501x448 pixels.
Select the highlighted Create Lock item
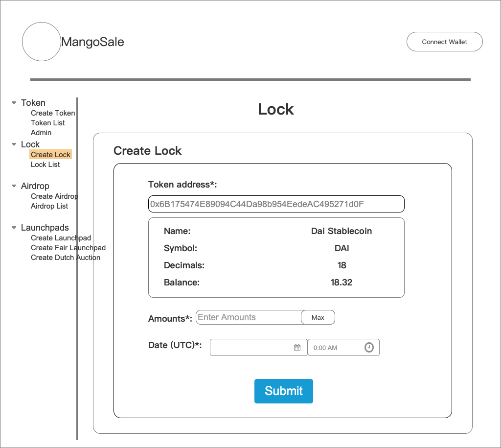tap(50, 155)
